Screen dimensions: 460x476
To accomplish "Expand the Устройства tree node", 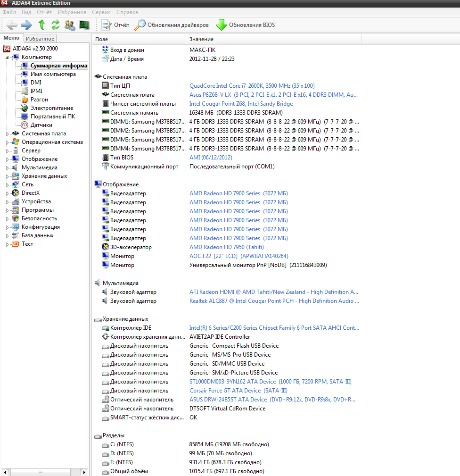I will tap(7, 201).
